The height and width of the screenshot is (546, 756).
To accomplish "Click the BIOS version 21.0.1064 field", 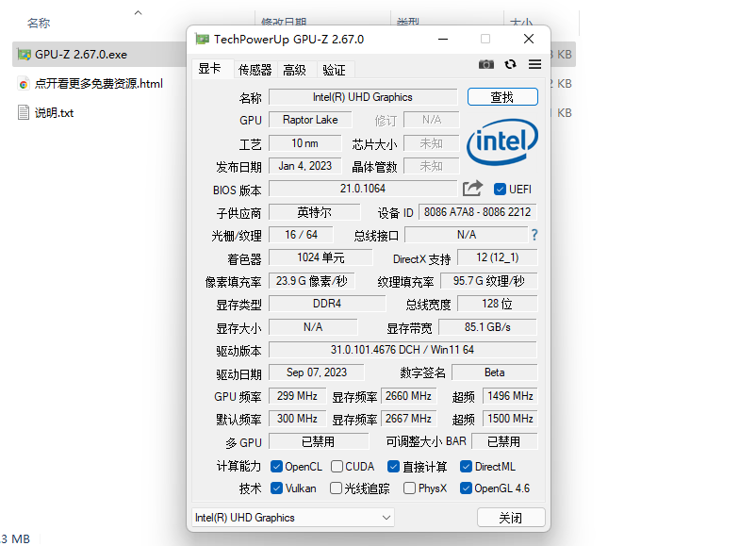I will click(363, 189).
